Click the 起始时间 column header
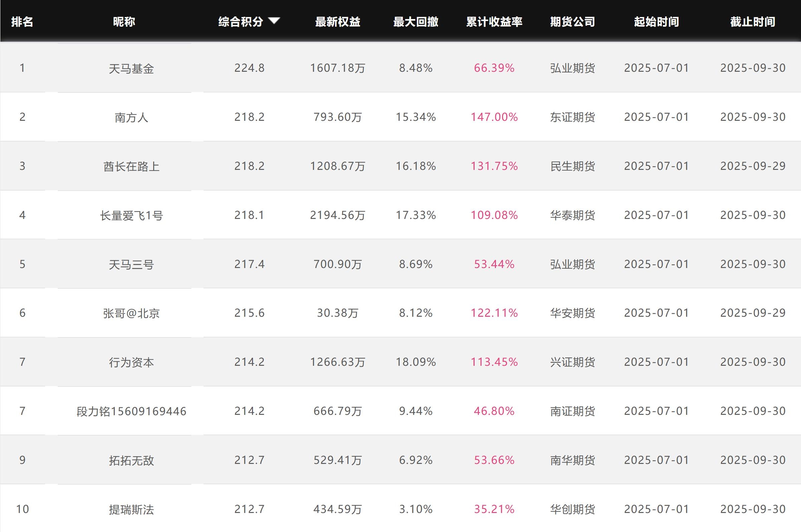 (x=656, y=22)
